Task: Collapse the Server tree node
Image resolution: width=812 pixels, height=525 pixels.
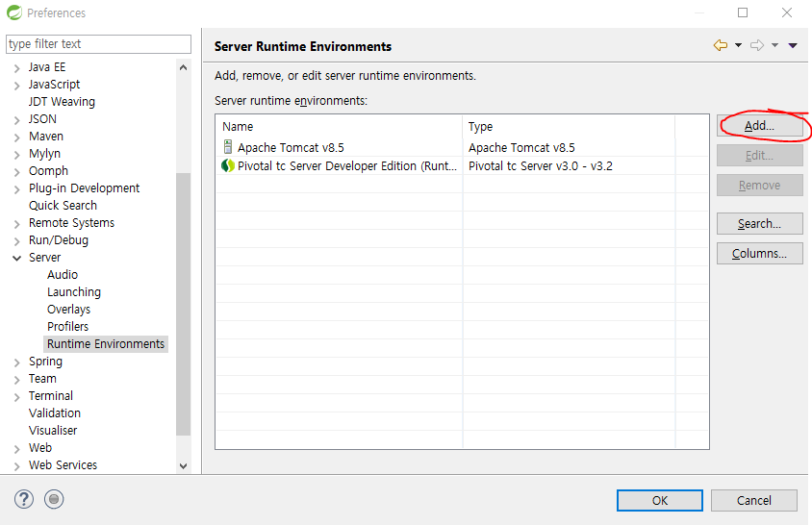Action: (17, 258)
